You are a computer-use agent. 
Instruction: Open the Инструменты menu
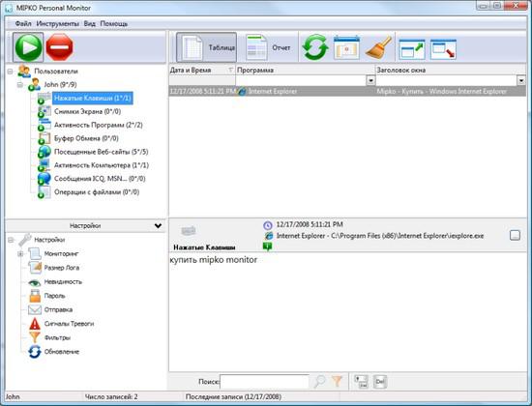[57, 24]
